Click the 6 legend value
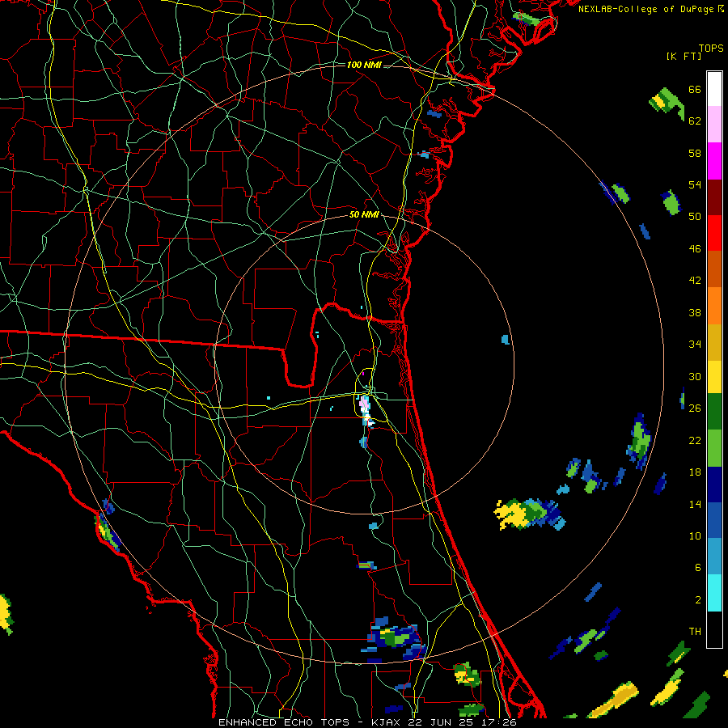The image size is (728, 728). click(x=698, y=568)
